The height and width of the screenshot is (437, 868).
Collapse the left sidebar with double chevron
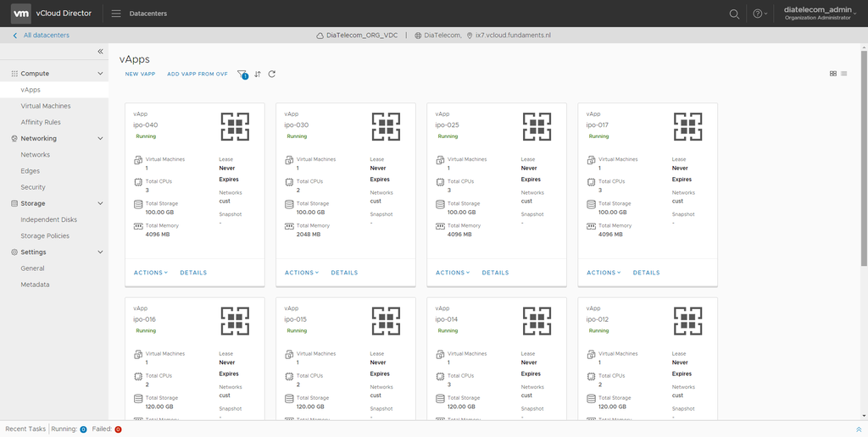point(100,52)
